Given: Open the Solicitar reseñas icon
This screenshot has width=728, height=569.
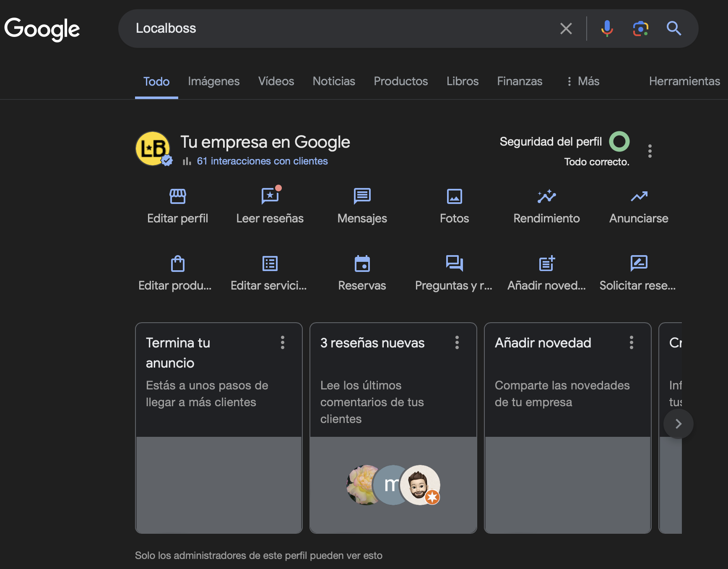Looking at the screenshot, I should click(x=638, y=264).
